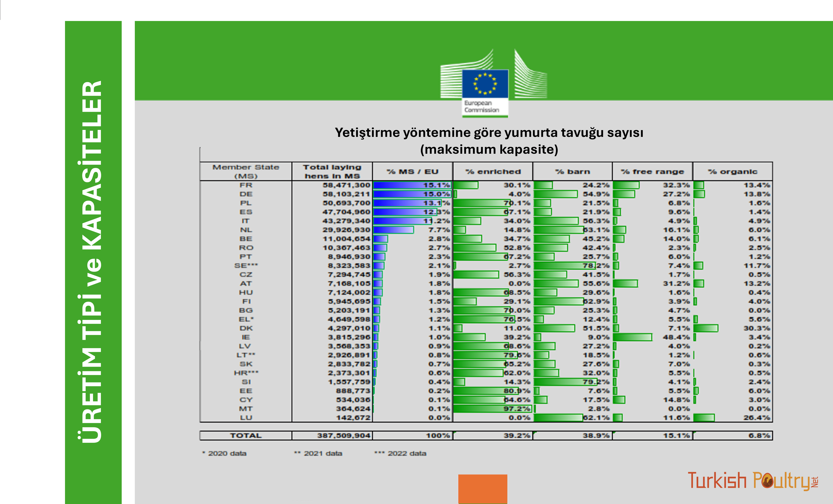Click the 79.2% barn value for SI
The width and height of the screenshot is (833, 504).
(596, 382)
